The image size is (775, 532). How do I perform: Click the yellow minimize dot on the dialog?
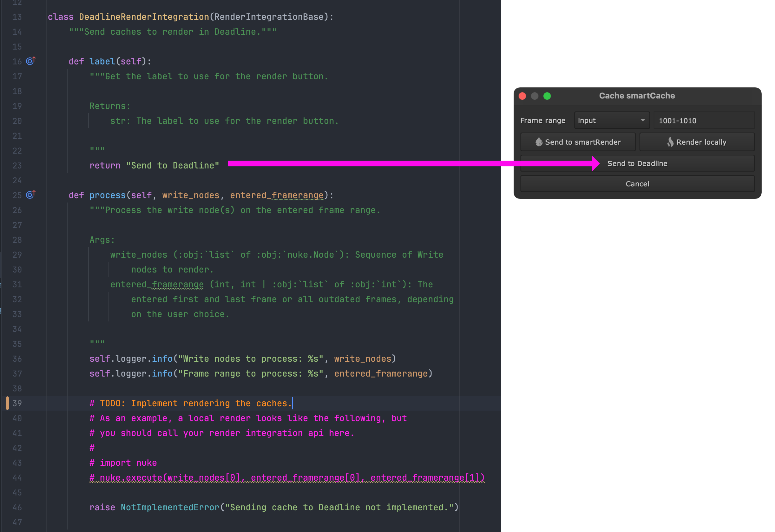(x=534, y=96)
